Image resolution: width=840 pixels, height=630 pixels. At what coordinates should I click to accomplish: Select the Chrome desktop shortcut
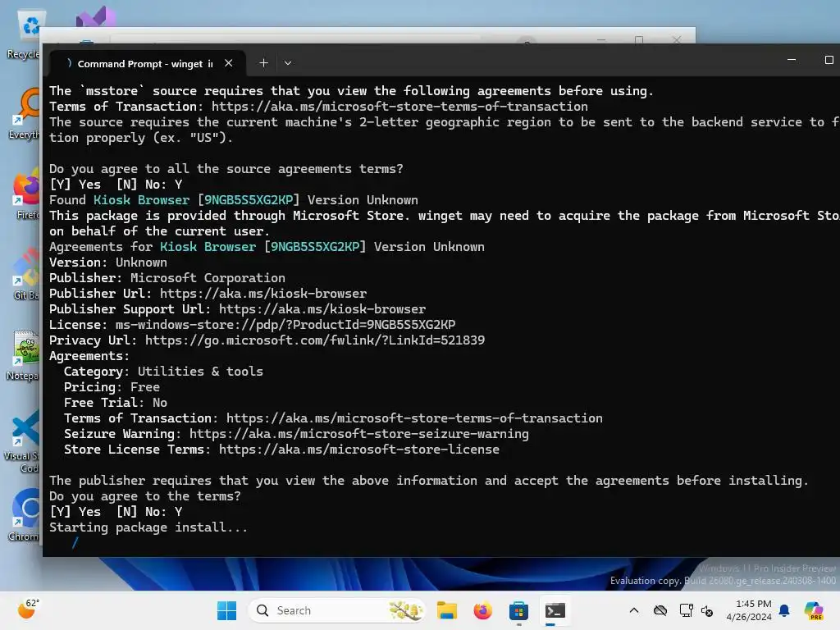click(x=25, y=515)
